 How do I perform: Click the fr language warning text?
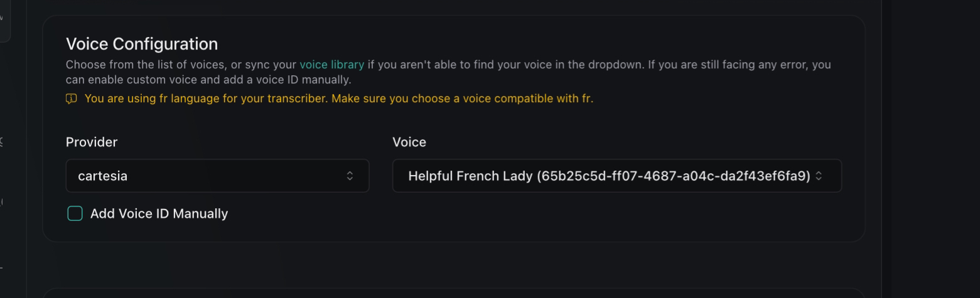pyautogui.click(x=338, y=98)
